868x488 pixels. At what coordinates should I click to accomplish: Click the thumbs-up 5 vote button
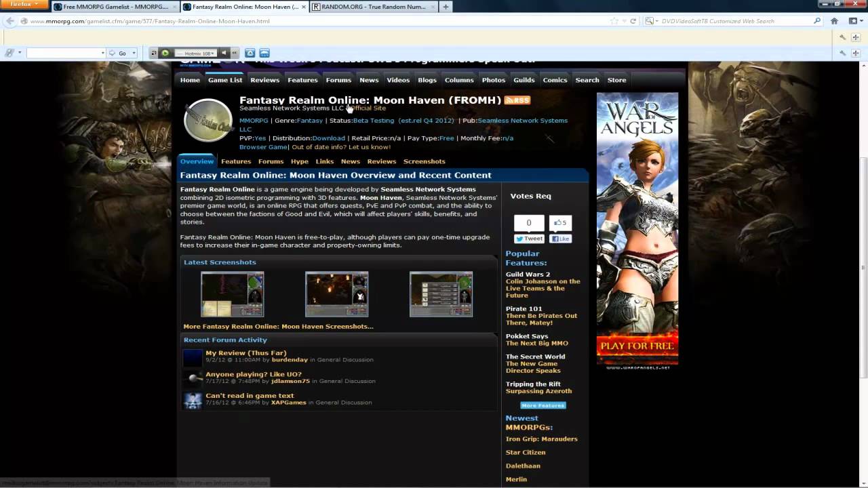(x=560, y=222)
